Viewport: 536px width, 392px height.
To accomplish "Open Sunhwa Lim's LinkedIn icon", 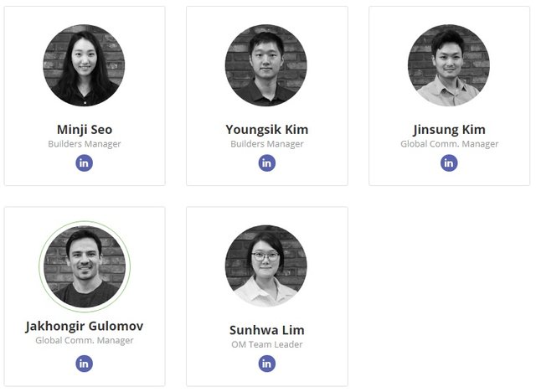I will (x=266, y=364).
